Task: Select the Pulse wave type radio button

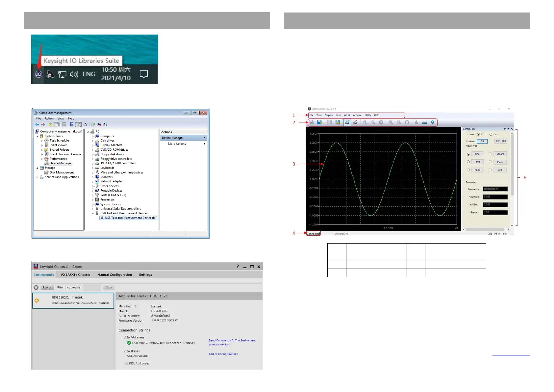Action: (x=490, y=162)
